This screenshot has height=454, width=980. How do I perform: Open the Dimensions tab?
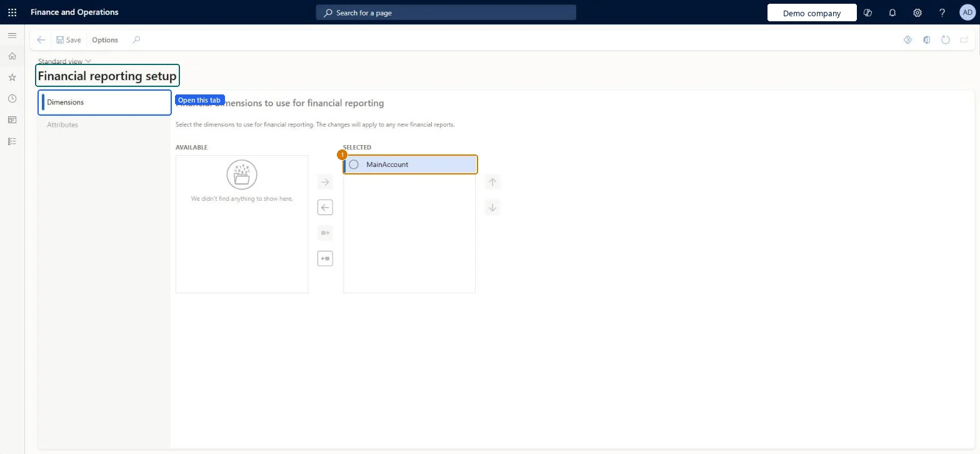[x=104, y=103]
